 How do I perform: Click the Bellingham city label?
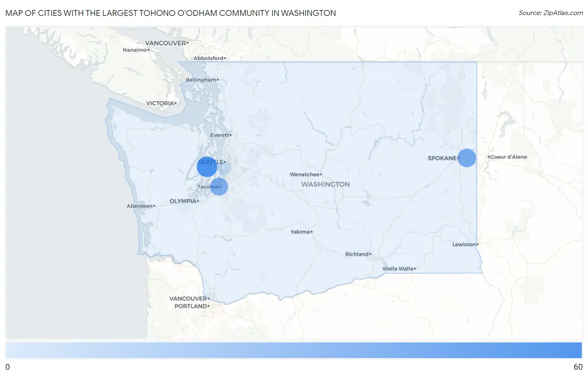(x=201, y=80)
